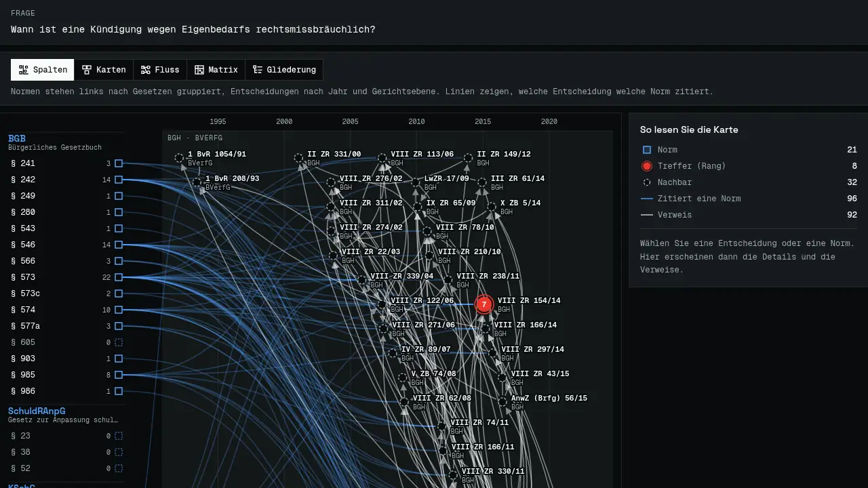868x488 pixels.
Task: Select the § 573 norm square
Action: pyautogui.click(x=119, y=277)
